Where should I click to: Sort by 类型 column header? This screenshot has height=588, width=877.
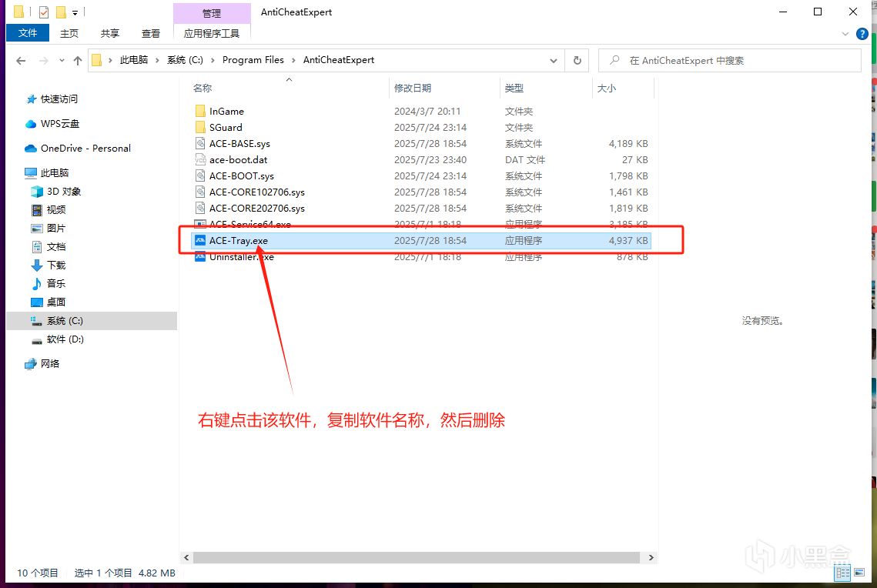[514, 88]
